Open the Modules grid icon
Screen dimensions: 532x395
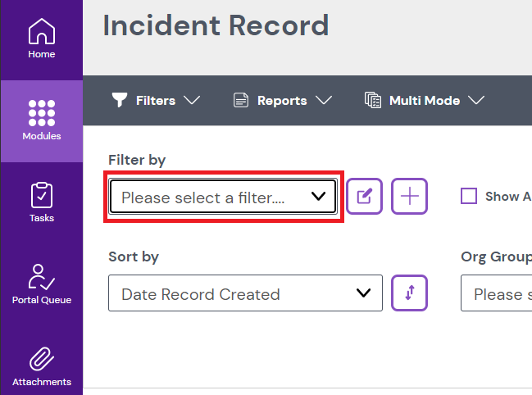pyautogui.click(x=42, y=113)
